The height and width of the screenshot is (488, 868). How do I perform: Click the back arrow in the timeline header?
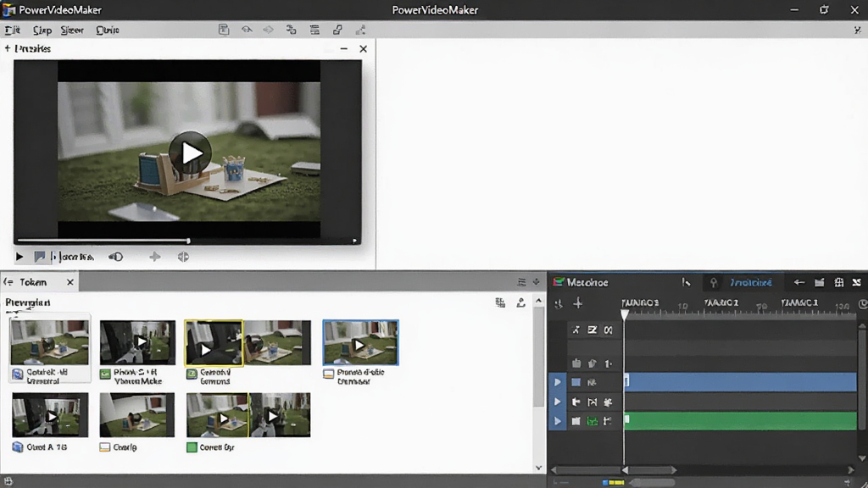798,282
